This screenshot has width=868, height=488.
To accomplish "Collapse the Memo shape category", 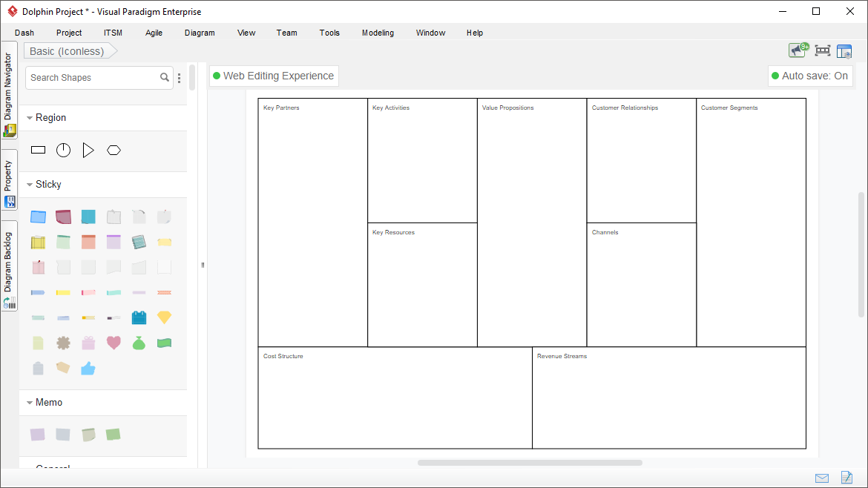I will [30, 403].
